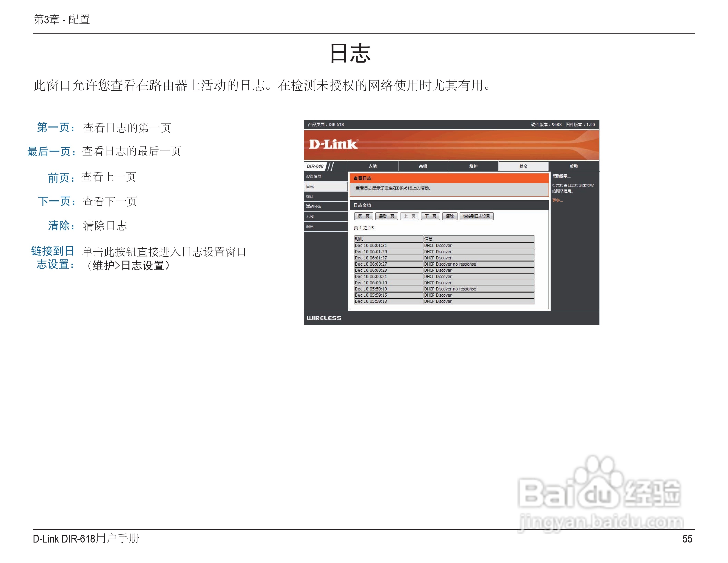This screenshot has height=563, width=728.
Task: Click the 链接到日志设置 button
Action: [477, 216]
